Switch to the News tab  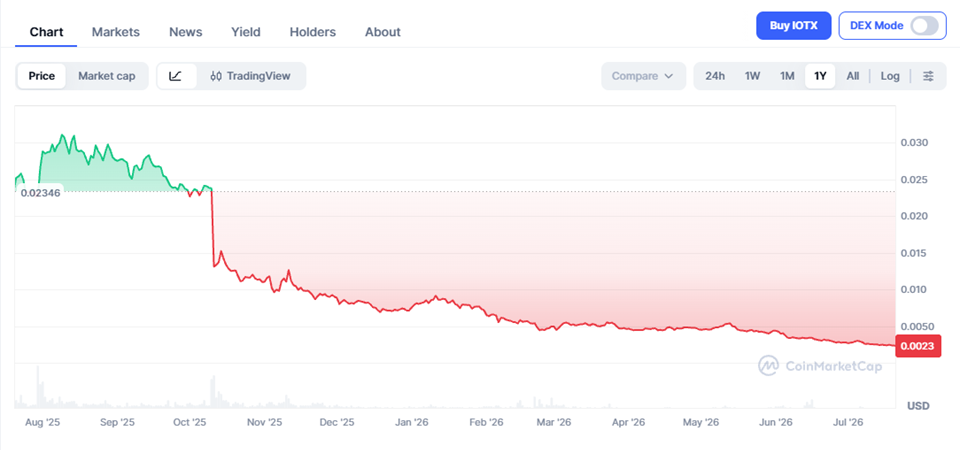[x=186, y=32]
